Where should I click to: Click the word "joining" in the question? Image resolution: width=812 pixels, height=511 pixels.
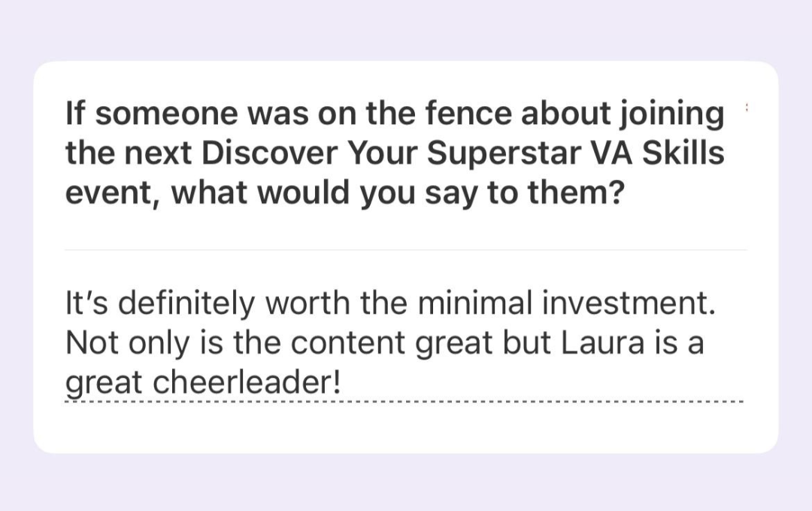click(671, 114)
